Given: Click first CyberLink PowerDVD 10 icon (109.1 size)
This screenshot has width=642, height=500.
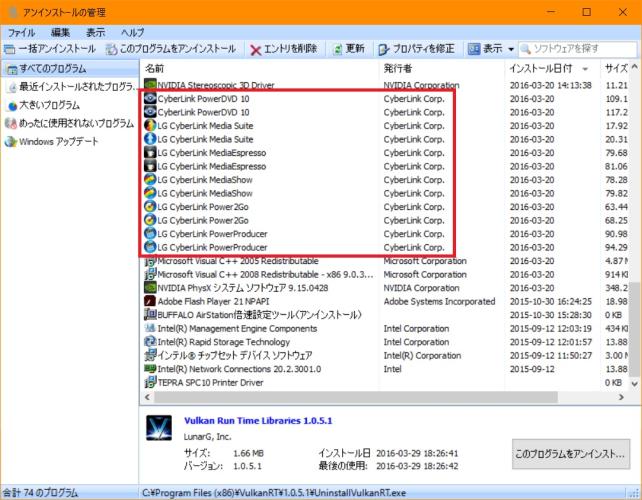Looking at the screenshot, I should pos(150,98).
